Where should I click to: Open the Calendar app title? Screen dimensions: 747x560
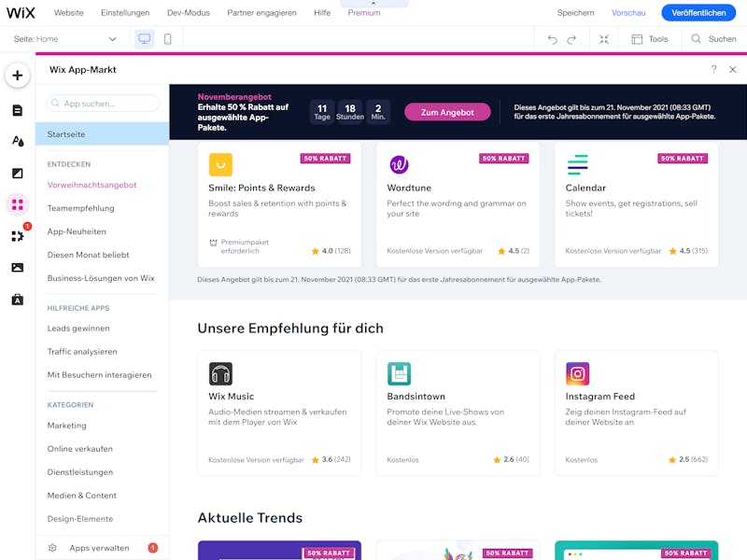[x=585, y=188]
